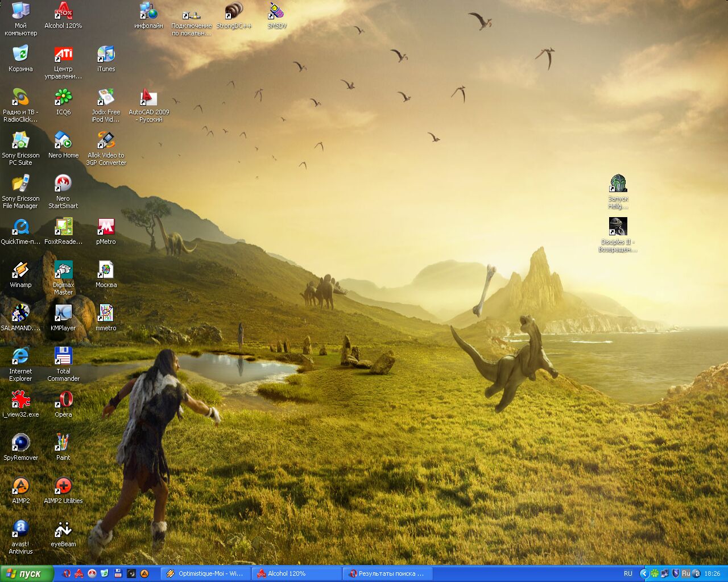Select the AIMP2 Utilities shortcut
This screenshot has width=728, height=582.
pos(63,490)
